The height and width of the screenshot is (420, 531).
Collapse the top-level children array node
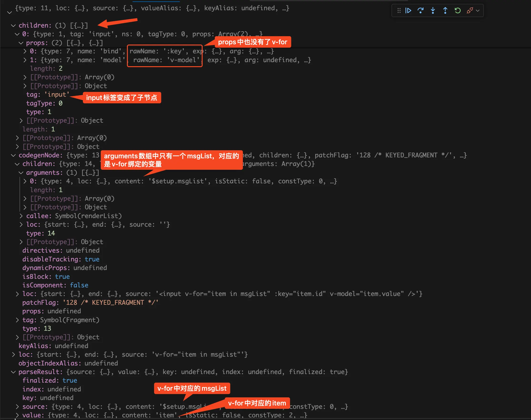pyautogui.click(x=14, y=25)
